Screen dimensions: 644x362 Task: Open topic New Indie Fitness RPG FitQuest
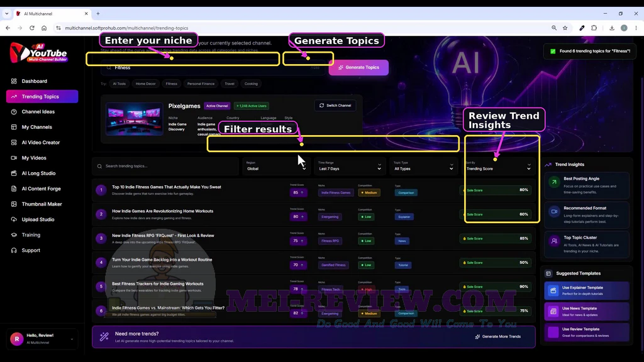tap(163, 236)
